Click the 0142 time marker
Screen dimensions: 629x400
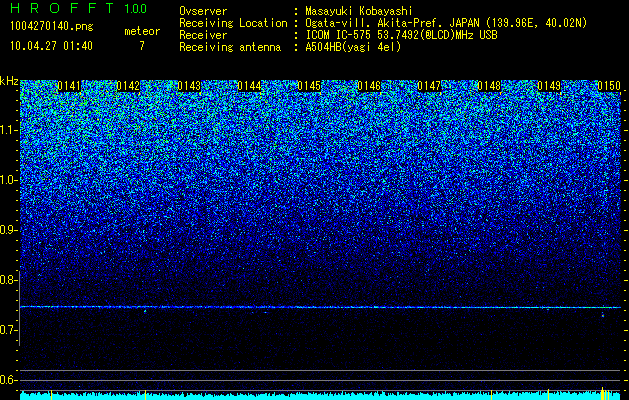click(128, 86)
